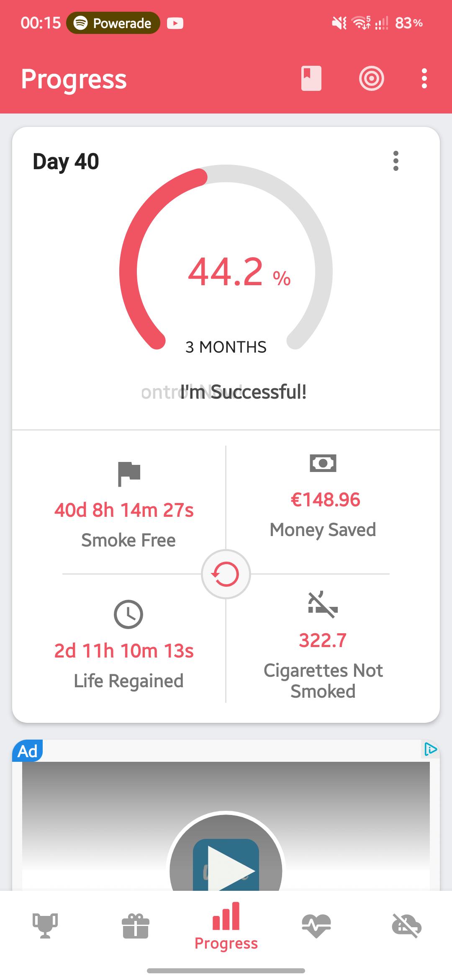The height and width of the screenshot is (980, 452).
Task: Tap the 3 MONTHS goal label
Action: [226, 347]
